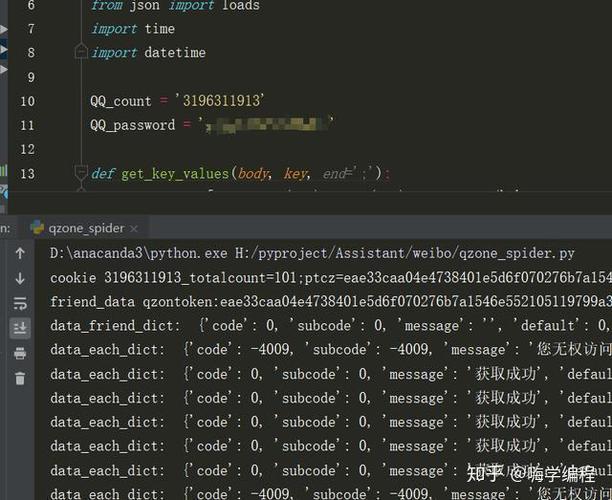This screenshot has width=612, height=500.
Task: Click the 'import time' line
Action: (133, 29)
